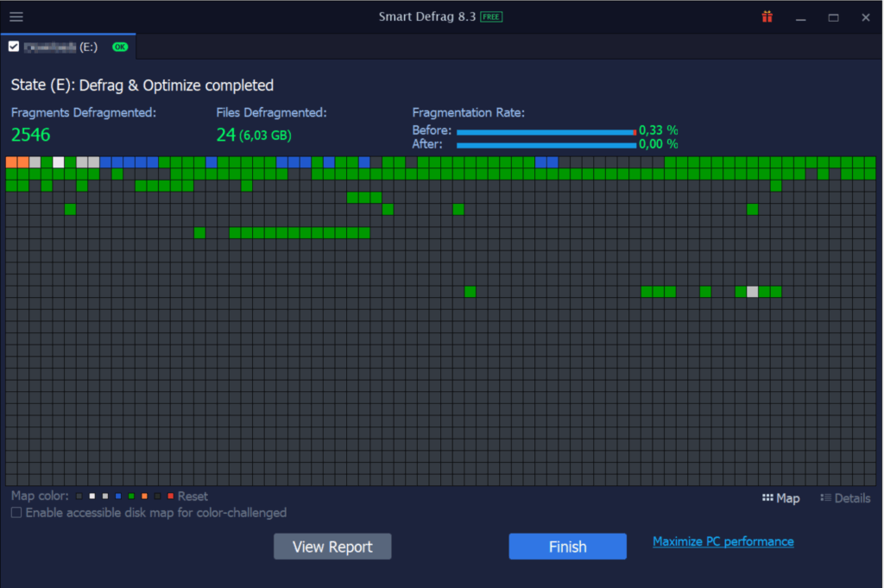Click the Defrag & Optimize completed state text

click(x=176, y=85)
